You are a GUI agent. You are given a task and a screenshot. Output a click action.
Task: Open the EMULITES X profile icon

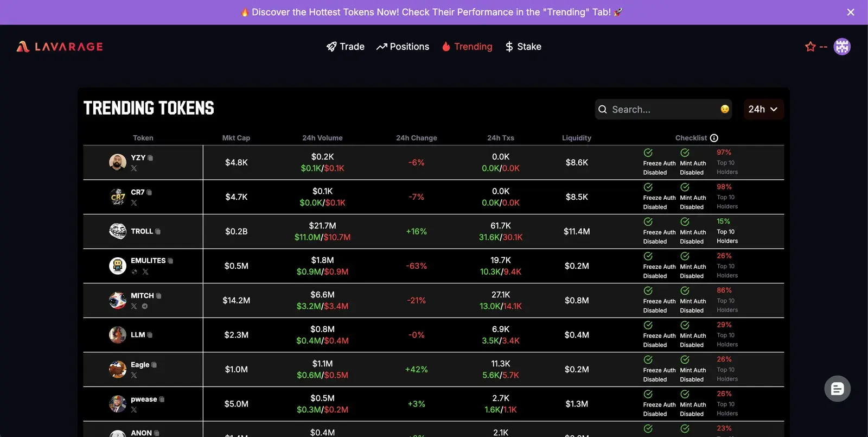(145, 272)
